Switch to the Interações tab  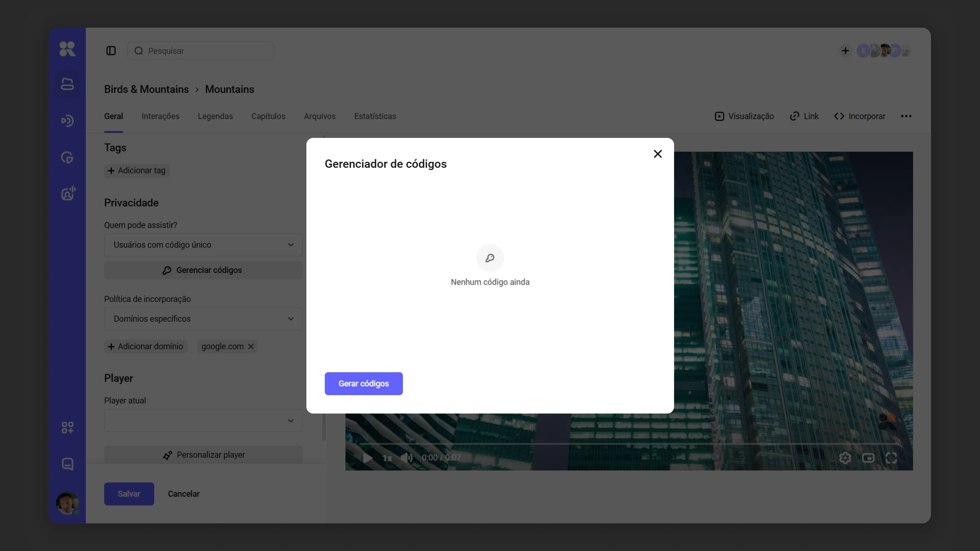click(160, 116)
